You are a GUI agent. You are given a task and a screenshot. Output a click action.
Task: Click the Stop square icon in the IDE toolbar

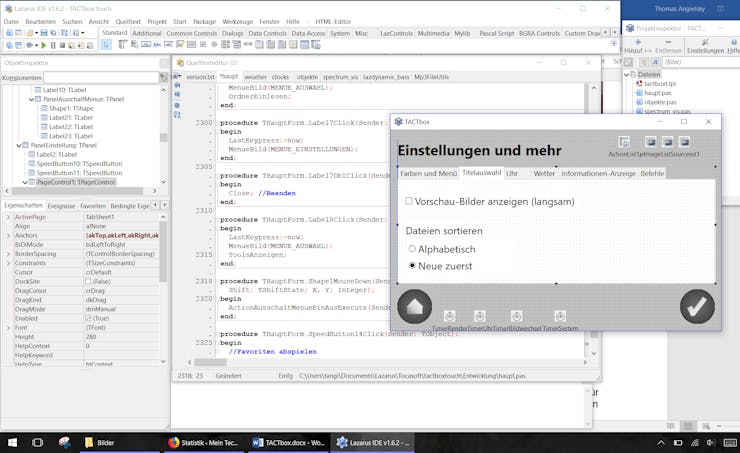62,45
